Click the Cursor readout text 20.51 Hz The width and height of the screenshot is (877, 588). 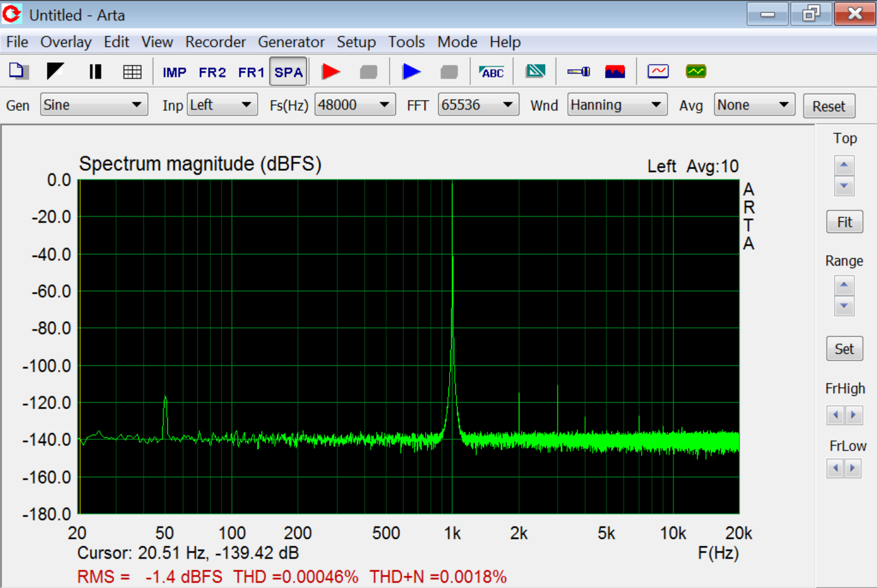[x=188, y=553]
